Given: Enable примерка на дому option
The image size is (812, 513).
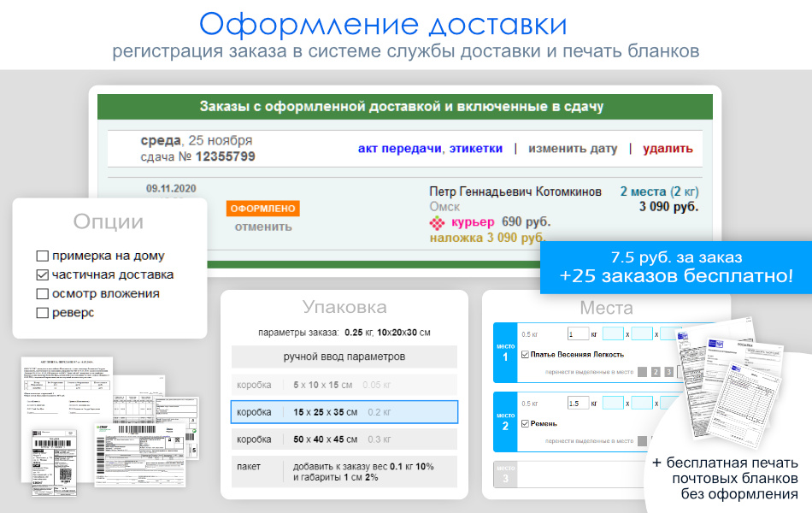Looking at the screenshot, I should tap(43, 256).
